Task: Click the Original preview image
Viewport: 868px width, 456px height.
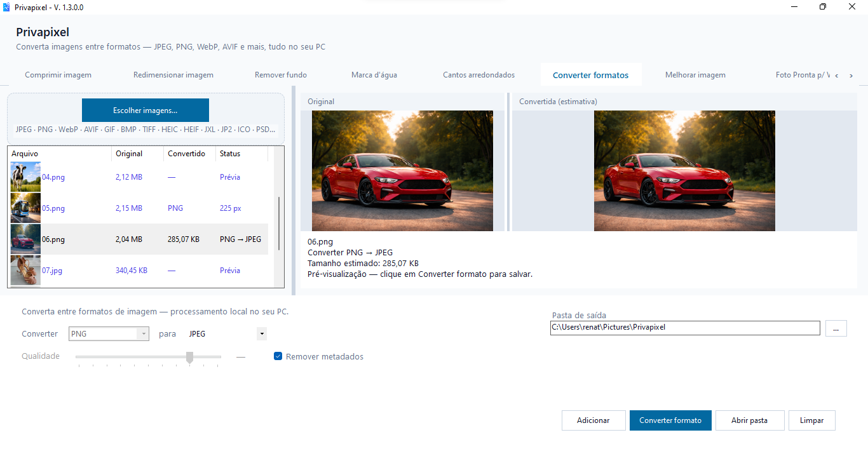Action: [x=402, y=171]
